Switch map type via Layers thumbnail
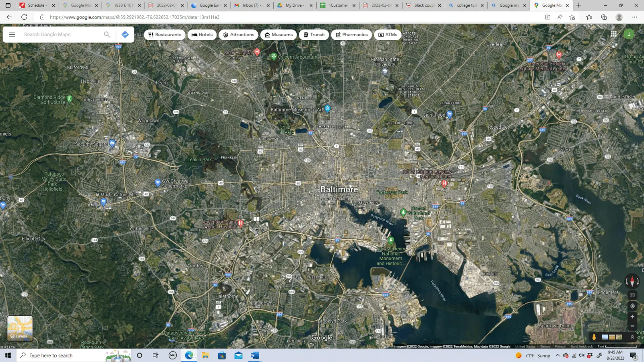Viewport: 644px width, 362px height. (20, 328)
